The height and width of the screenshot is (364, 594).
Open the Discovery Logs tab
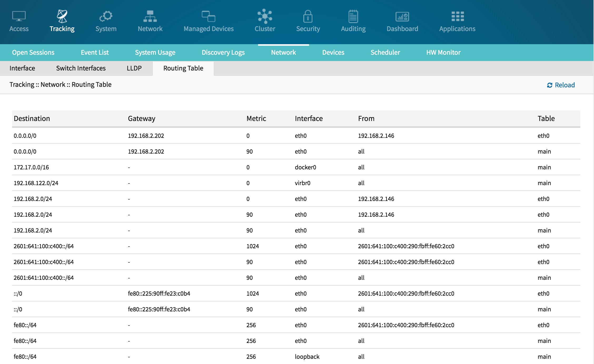223,52
